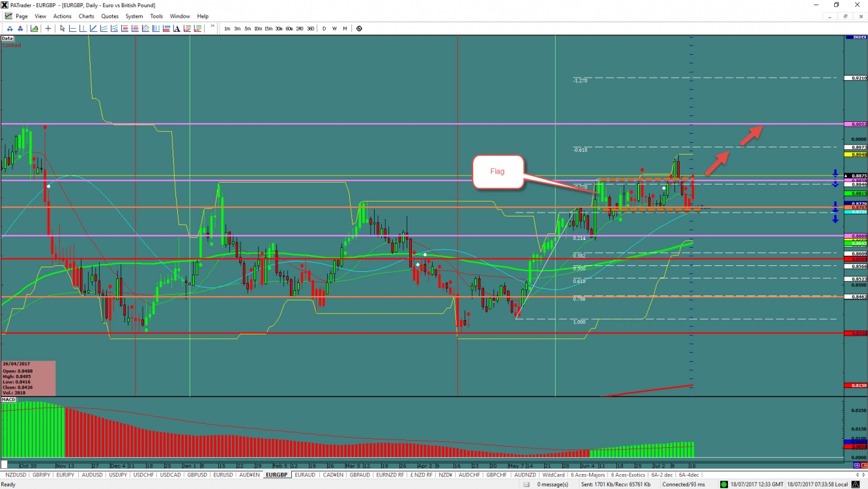This screenshot has height=489, width=868.
Task: Switch to the EURJPY chart tab
Action: tap(65, 475)
